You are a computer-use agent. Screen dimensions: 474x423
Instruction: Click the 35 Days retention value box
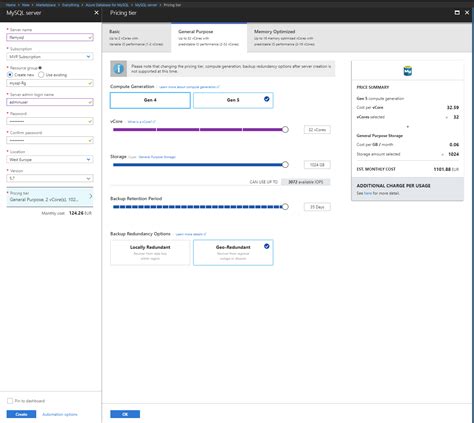[x=317, y=207]
